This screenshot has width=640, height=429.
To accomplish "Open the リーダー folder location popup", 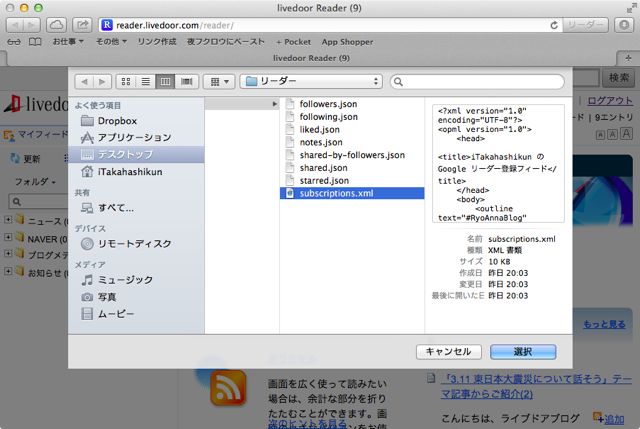I will [311, 82].
